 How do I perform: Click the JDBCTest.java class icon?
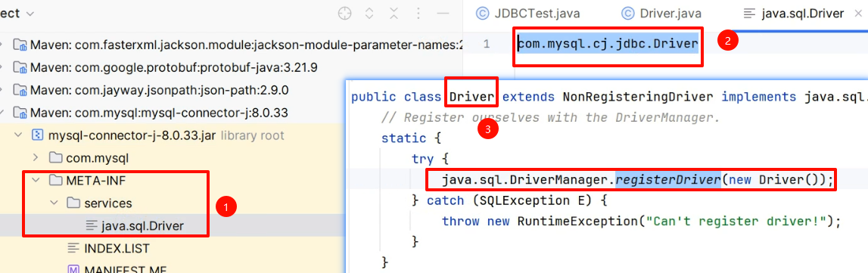[483, 14]
